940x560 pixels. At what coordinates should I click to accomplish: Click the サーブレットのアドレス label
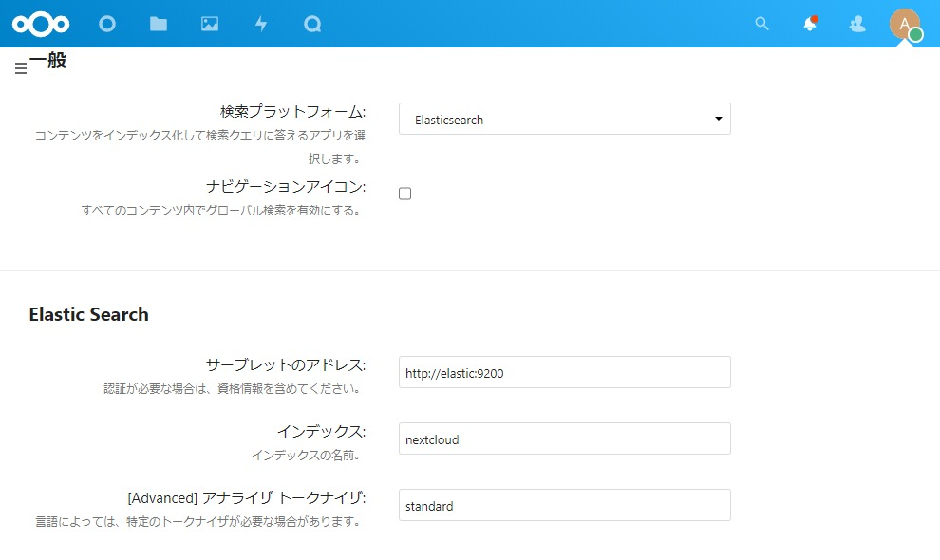(286, 364)
